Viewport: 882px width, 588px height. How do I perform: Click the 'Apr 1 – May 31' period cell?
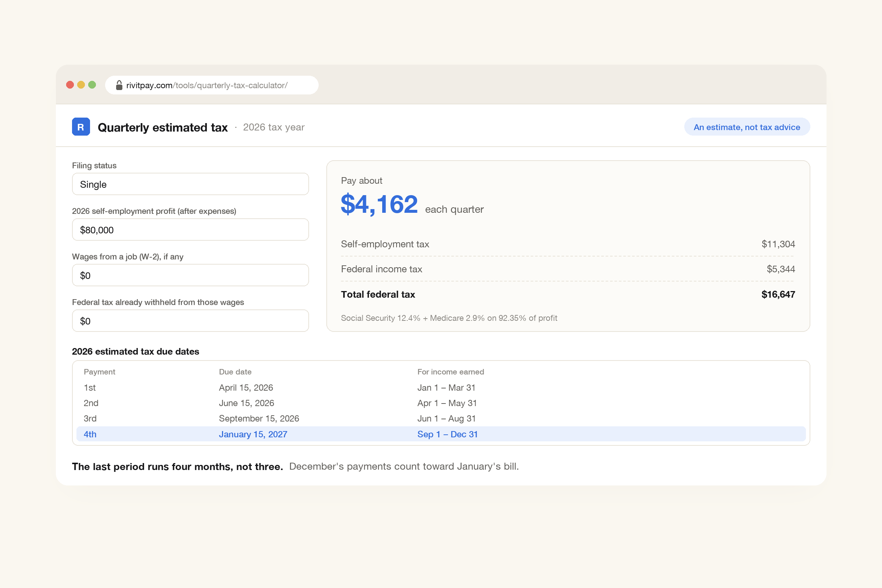tap(447, 403)
